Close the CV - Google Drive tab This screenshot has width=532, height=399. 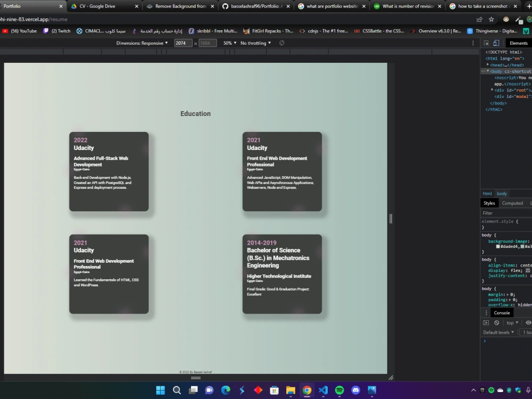137,6
